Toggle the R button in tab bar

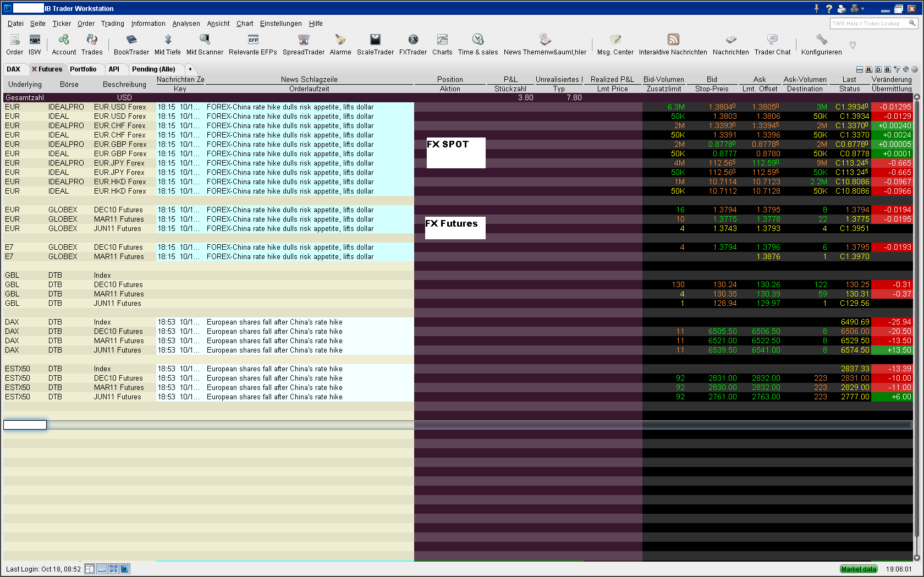point(869,69)
